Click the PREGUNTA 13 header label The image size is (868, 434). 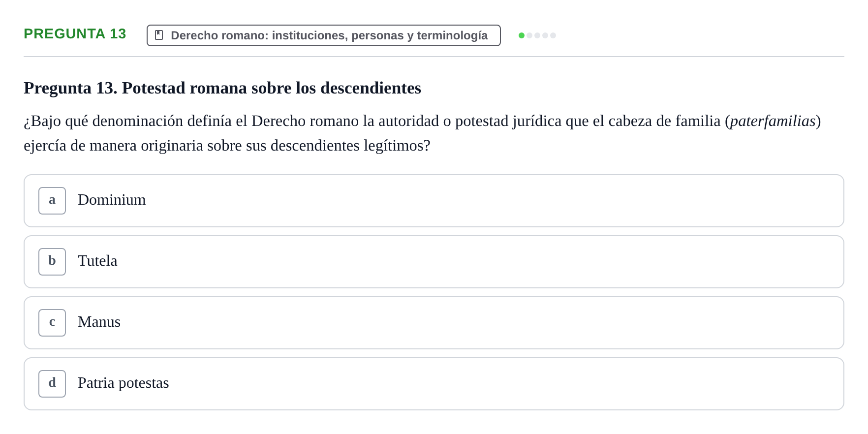click(x=75, y=33)
